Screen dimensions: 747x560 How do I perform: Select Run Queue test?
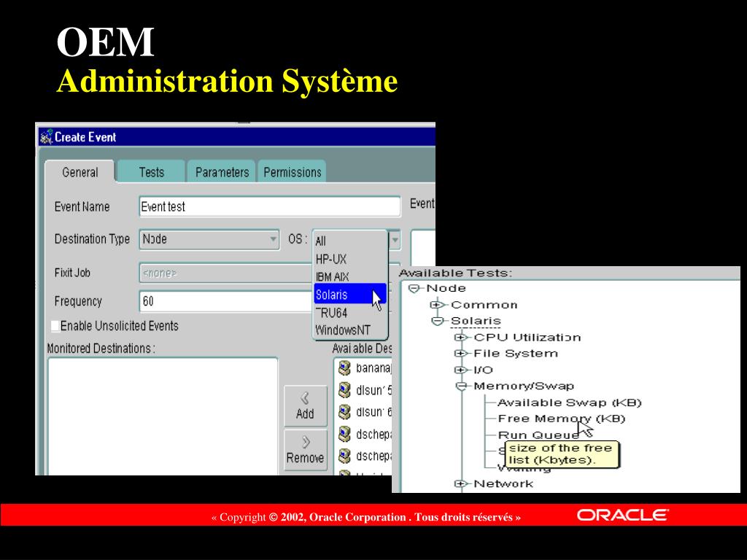point(538,435)
